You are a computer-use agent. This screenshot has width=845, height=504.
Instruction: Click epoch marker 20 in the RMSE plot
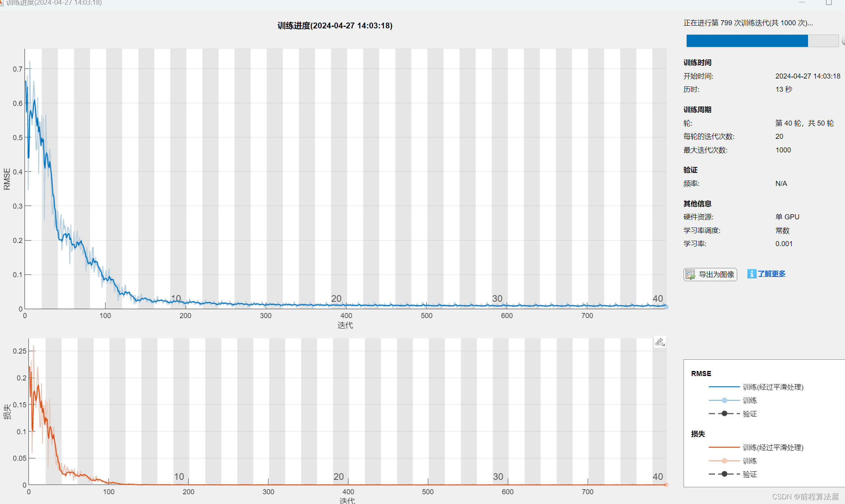click(x=336, y=298)
